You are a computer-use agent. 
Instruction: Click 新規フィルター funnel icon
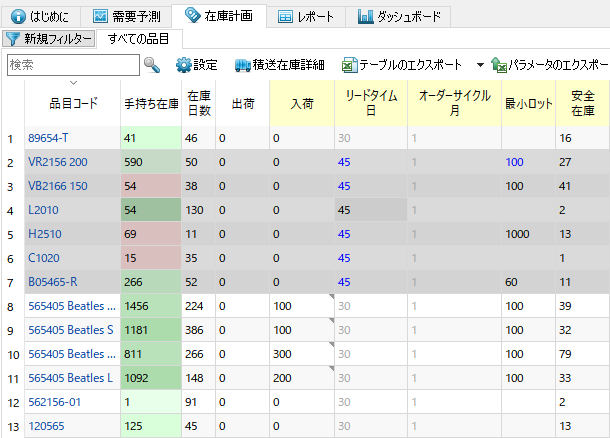(x=13, y=38)
